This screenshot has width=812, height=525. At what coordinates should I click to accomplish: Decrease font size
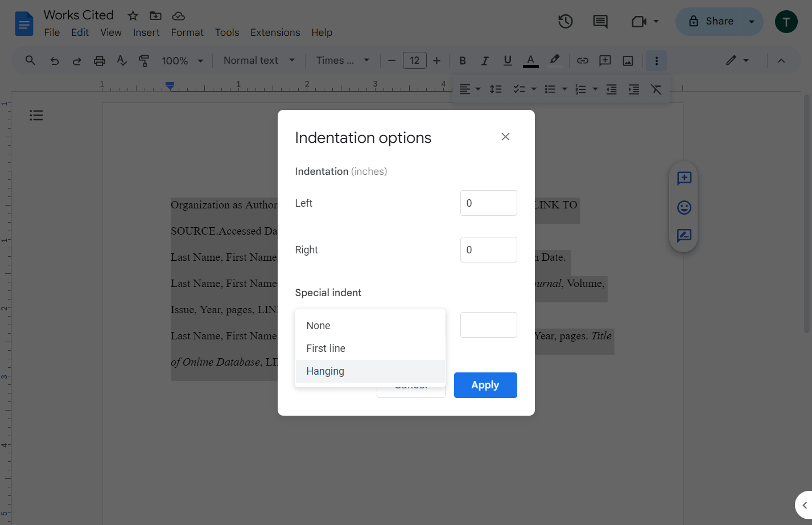[391, 60]
